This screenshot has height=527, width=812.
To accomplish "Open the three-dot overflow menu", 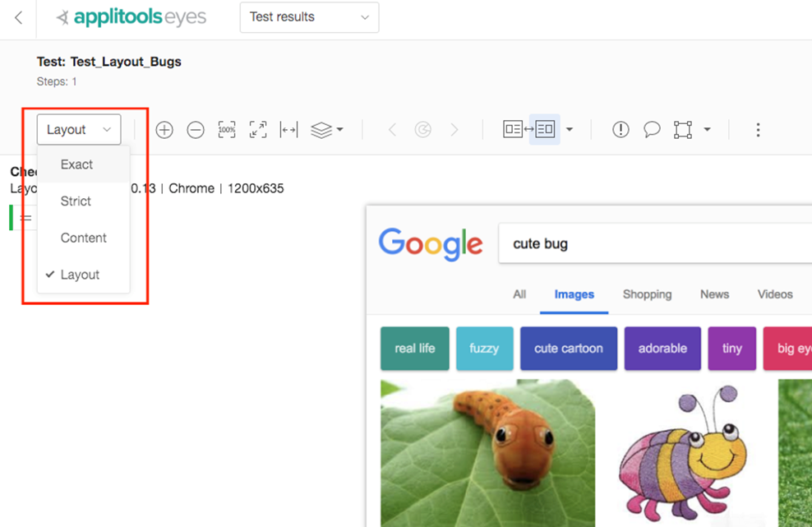I will point(757,129).
